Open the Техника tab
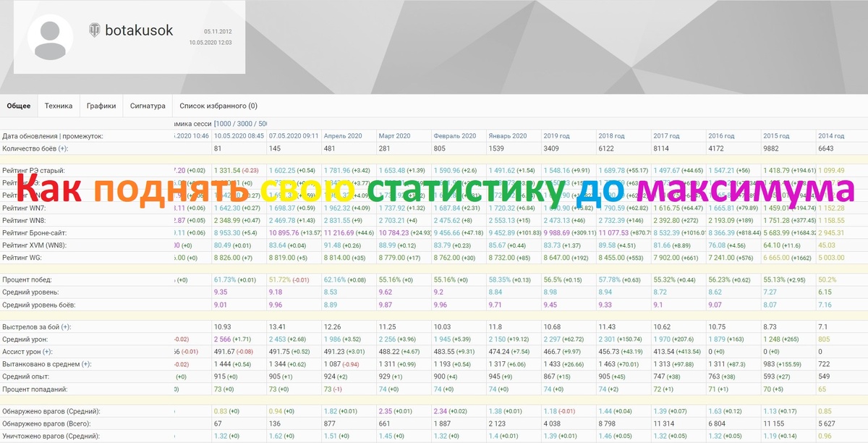This screenshot has width=868, height=443. pos(59,106)
